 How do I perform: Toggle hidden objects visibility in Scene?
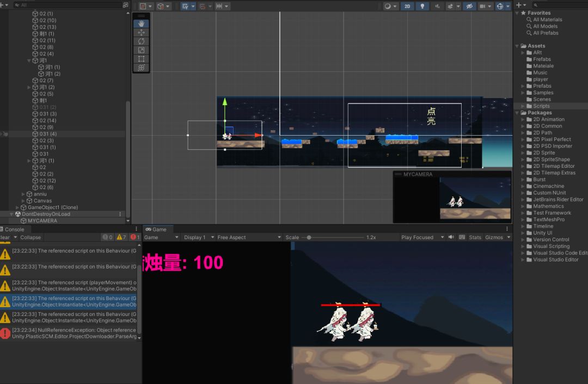click(x=469, y=6)
